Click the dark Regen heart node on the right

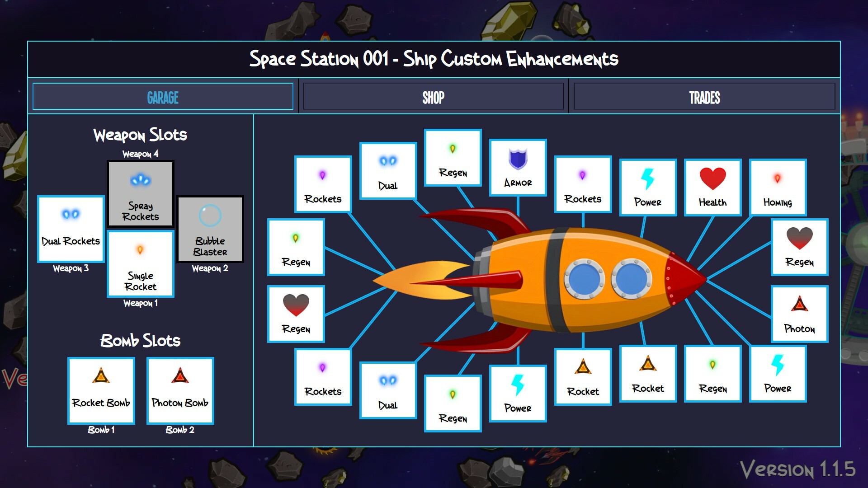pyautogui.click(x=799, y=248)
